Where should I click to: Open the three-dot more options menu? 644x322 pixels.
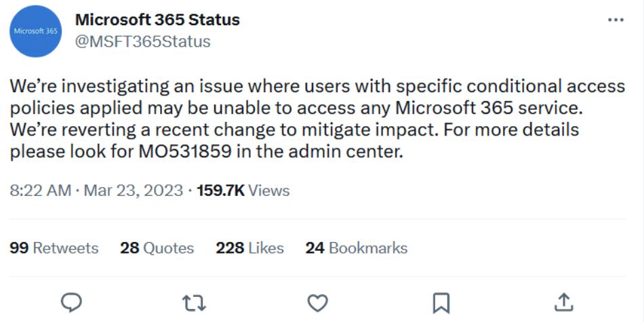click(x=616, y=20)
